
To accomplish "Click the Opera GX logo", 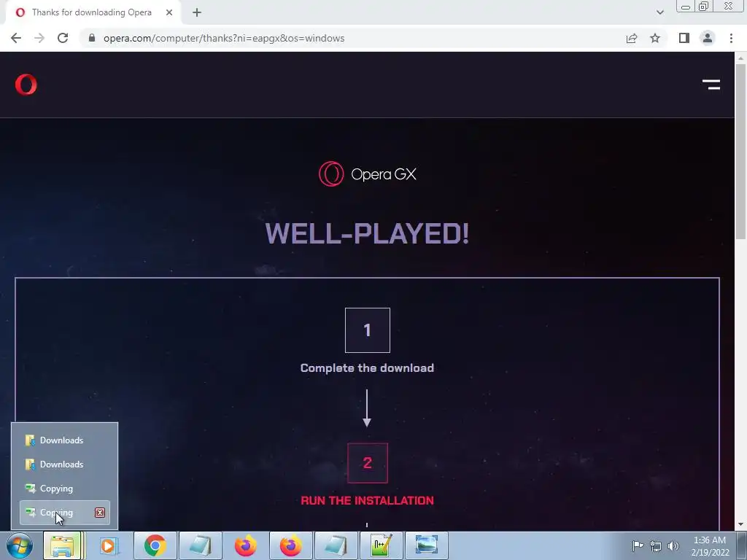I will coord(368,174).
